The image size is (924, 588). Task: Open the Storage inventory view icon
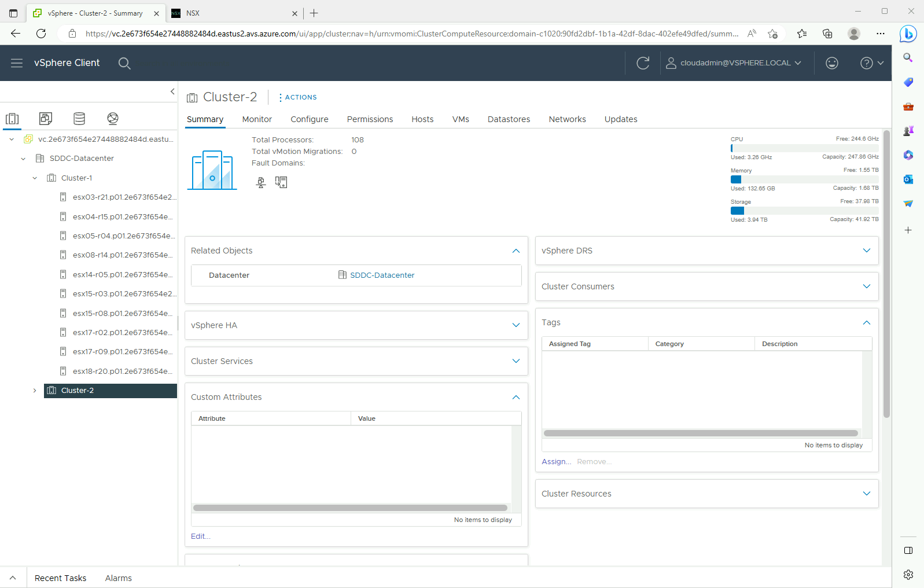(x=79, y=119)
